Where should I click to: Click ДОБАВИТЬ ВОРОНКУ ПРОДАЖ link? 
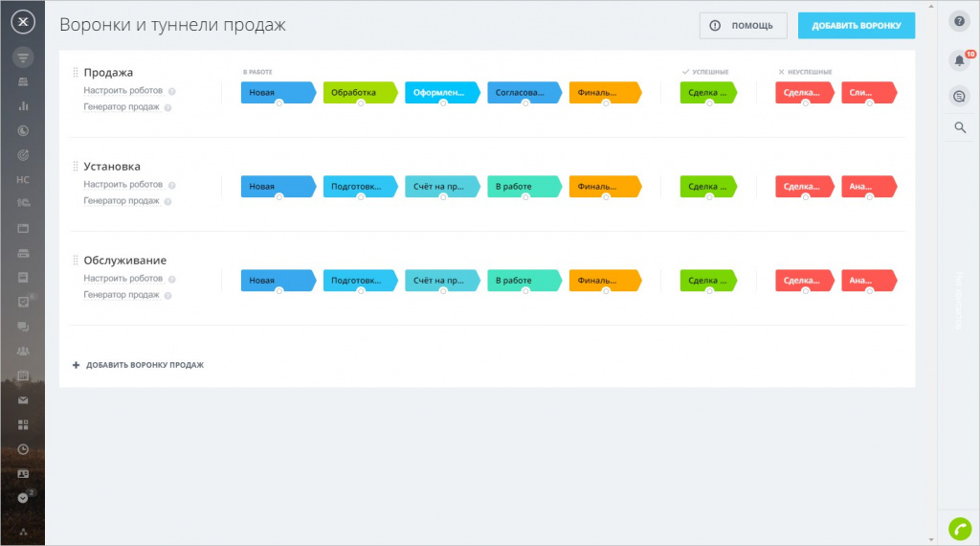138,365
